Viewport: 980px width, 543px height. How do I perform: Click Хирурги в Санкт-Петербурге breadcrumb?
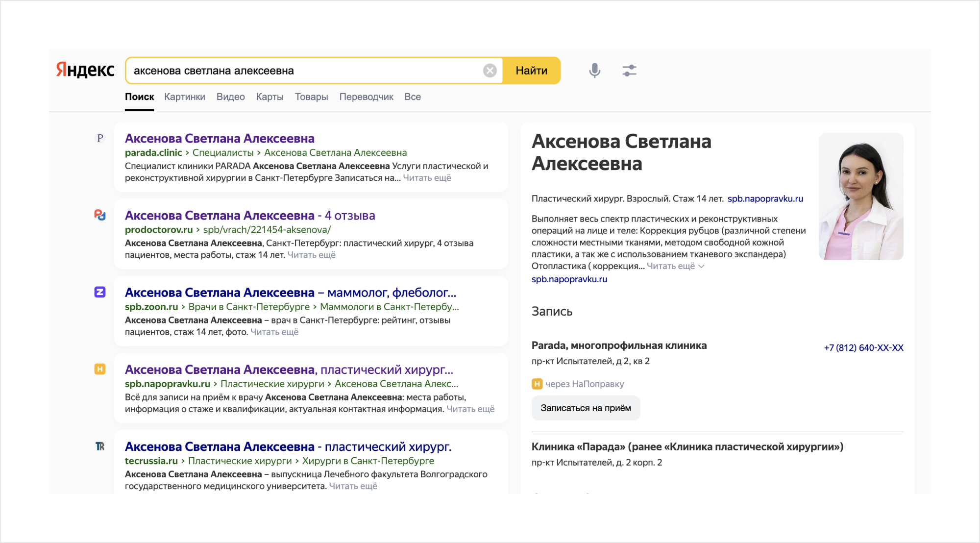pos(368,460)
